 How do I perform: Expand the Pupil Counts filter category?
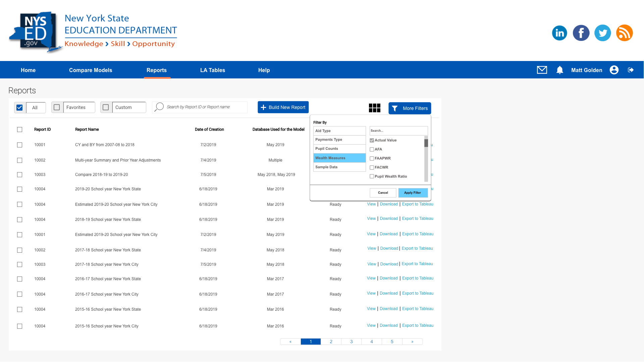[x=339, y=148]
